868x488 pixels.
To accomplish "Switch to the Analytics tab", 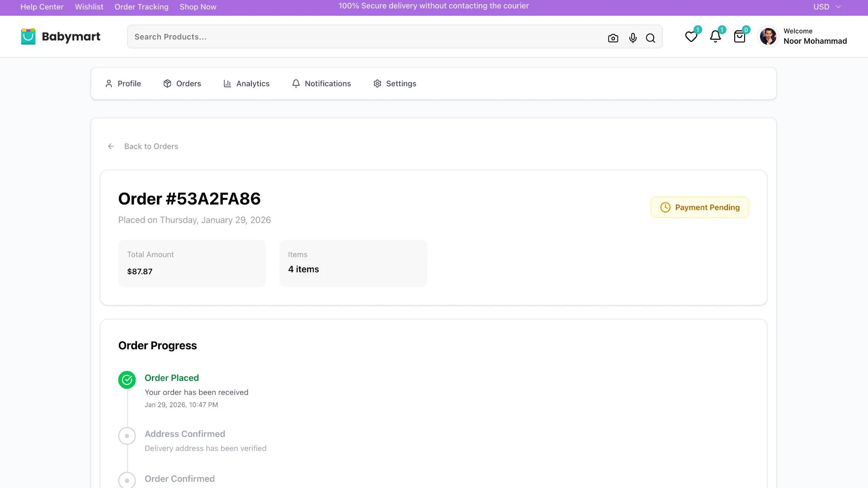I will point(246,84).
